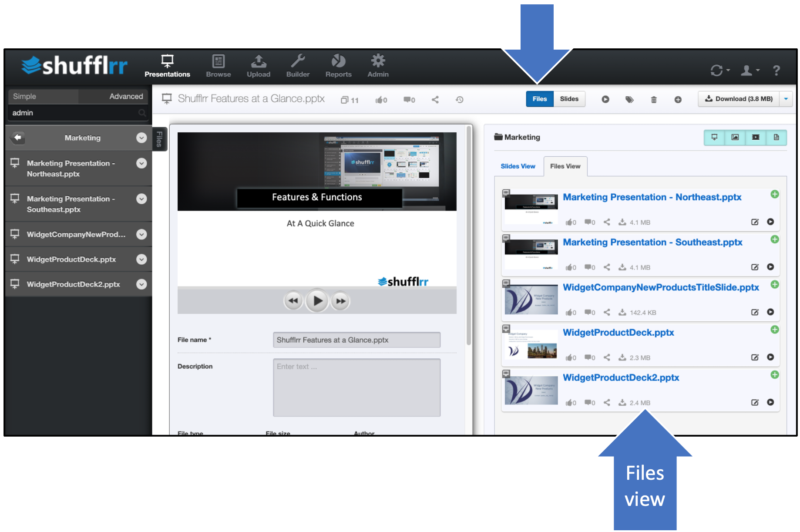The height and width of the screenshot is (532, 800).
Task: Go back from Marketing folder
Action: pyautogui.click(x=17, y=138)
